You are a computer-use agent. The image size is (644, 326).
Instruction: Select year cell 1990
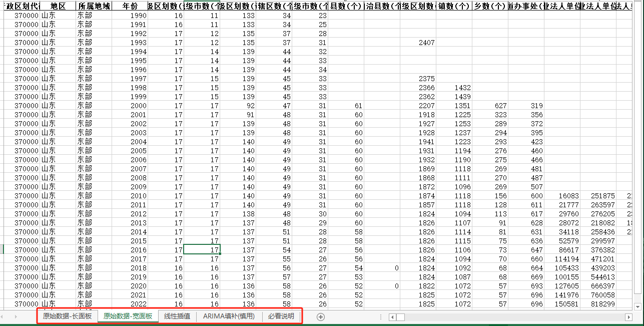[x=130, y=16]
